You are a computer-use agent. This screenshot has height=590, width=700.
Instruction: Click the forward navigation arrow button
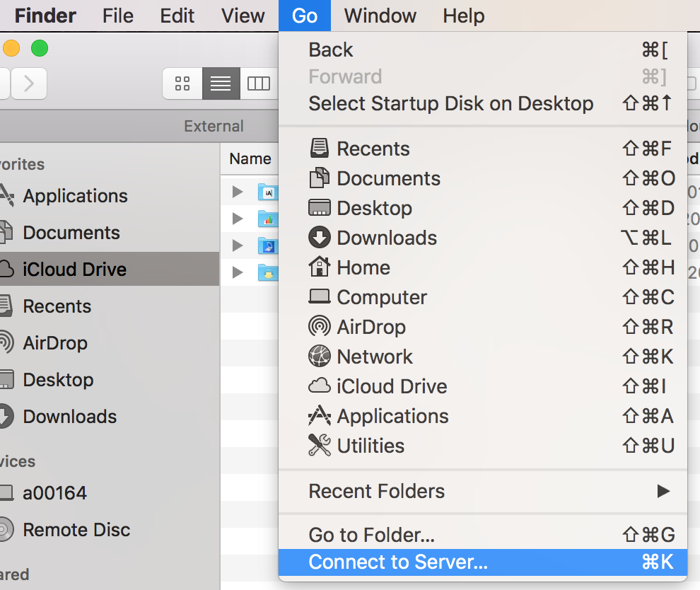[28, 83]
